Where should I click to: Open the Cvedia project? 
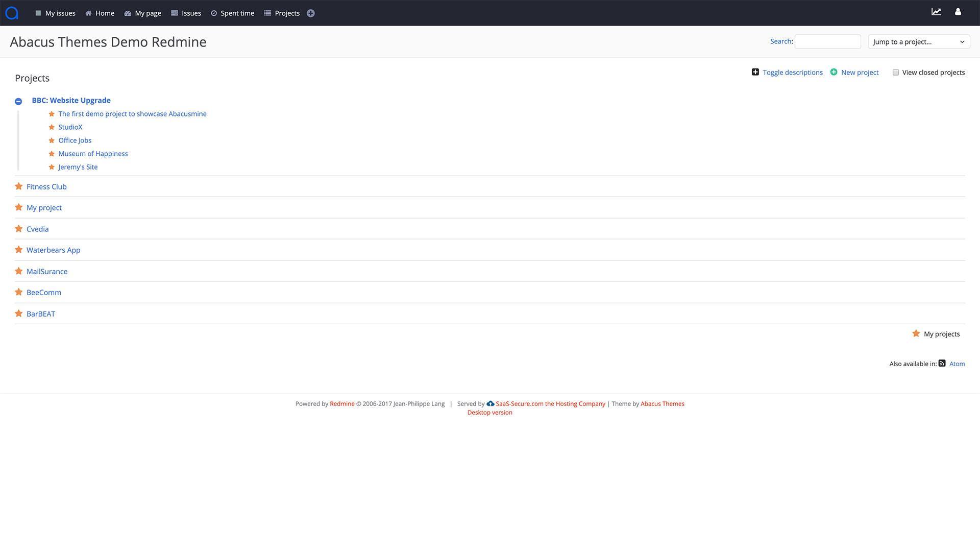click(x=38, y=229)
